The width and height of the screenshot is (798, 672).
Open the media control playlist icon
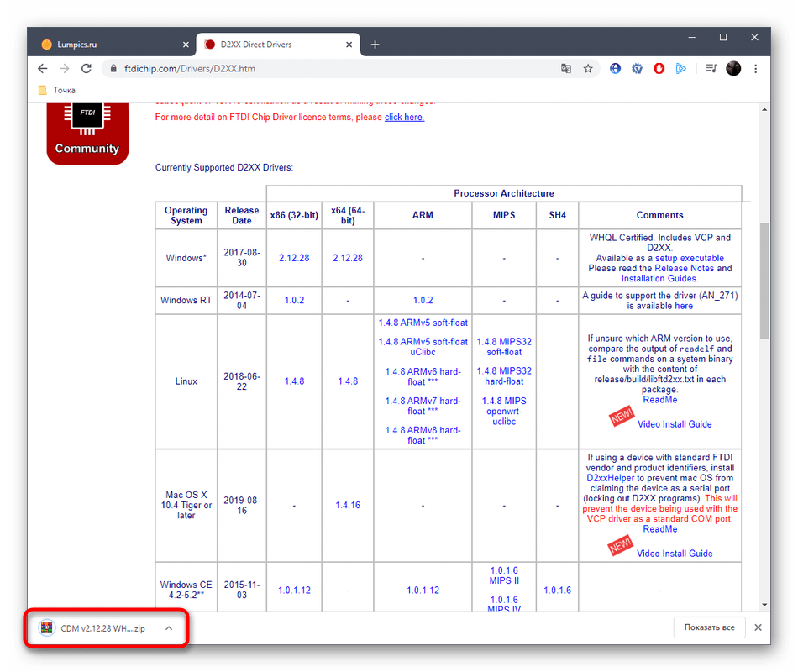pyautogui.click(x=711, y=69)
